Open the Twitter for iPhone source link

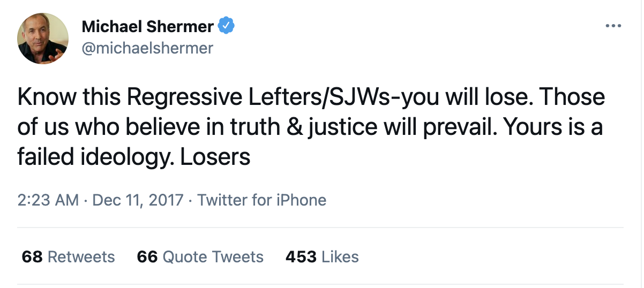261,200
